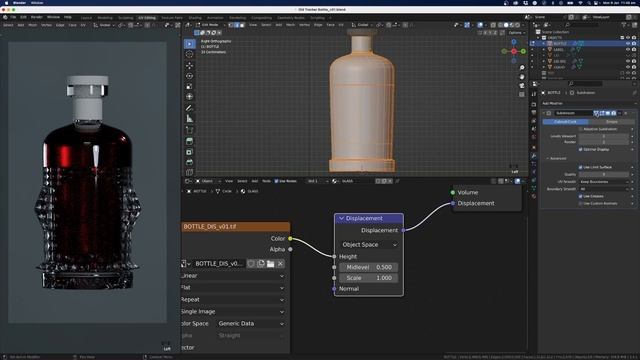
Task: Switch to the Shading workspace tab
Action: click(195, 18)
